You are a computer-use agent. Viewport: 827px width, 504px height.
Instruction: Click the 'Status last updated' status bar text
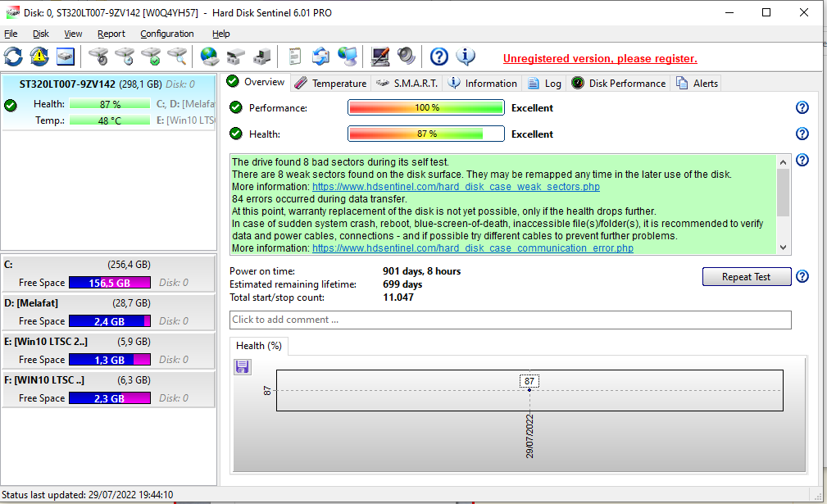(x=88, y=495)
